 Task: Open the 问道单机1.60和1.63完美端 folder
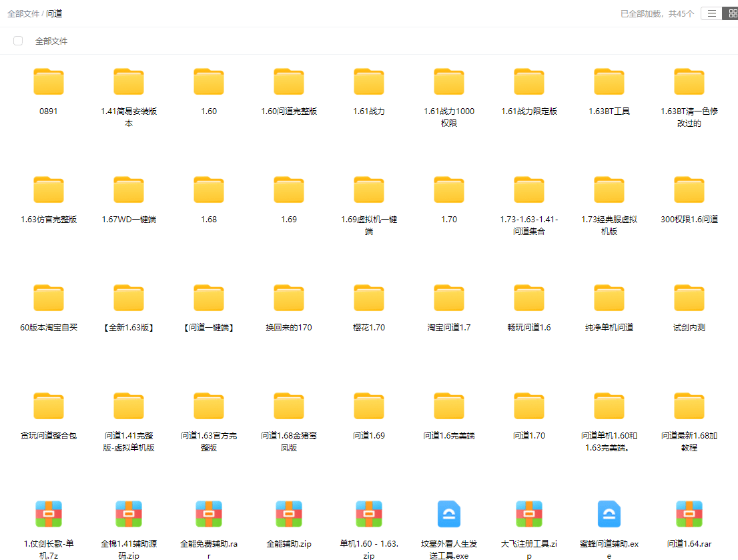pyautogui.click(x=609, y=406)
